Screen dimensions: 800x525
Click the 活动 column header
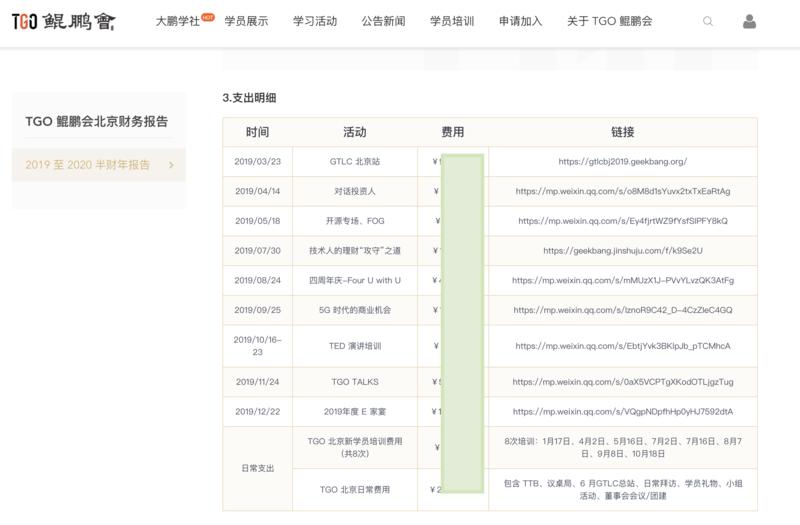355,132
